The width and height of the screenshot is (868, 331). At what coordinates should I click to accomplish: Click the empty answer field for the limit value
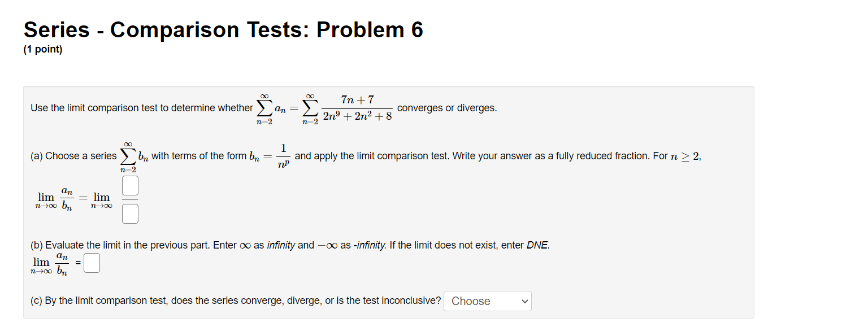point(92,262)
